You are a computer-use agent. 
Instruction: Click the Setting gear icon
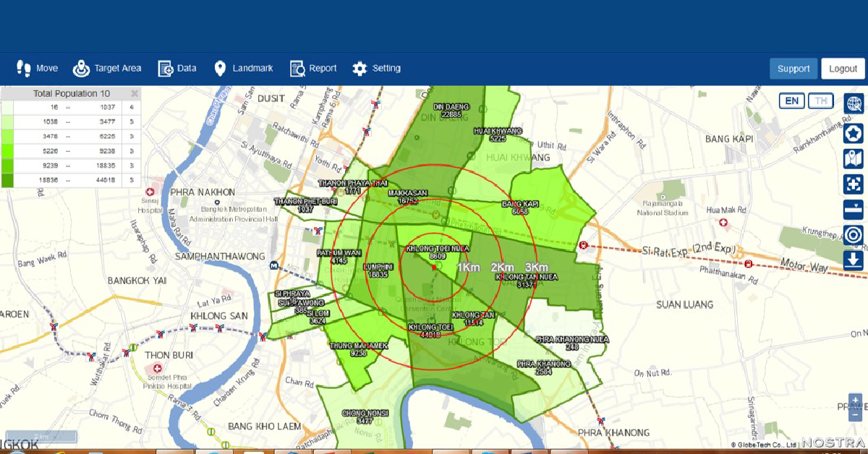coord(359,69)
